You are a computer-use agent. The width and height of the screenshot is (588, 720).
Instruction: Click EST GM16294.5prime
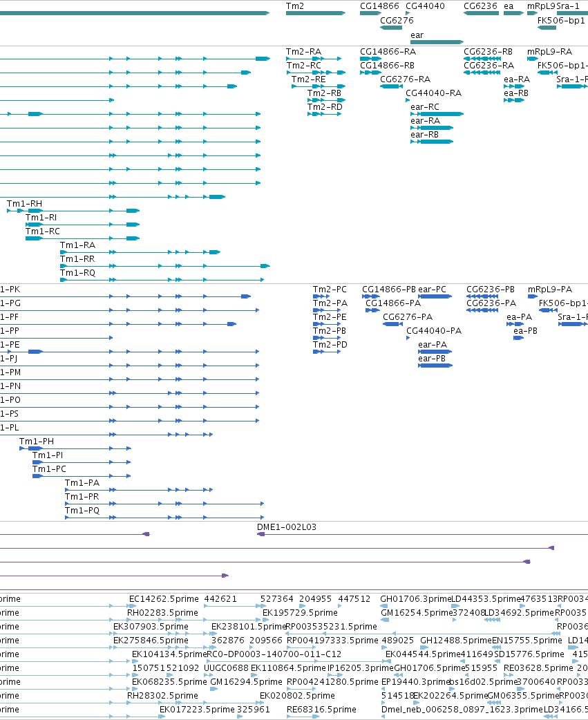pos(246,681)
